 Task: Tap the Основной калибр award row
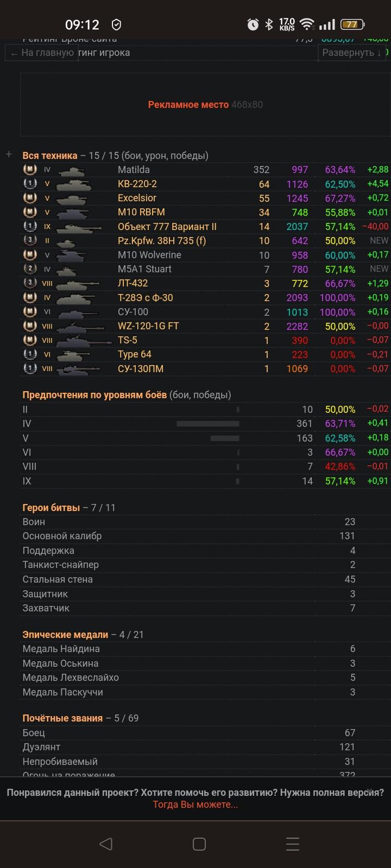pyautogui.click(x=205, y=536)
